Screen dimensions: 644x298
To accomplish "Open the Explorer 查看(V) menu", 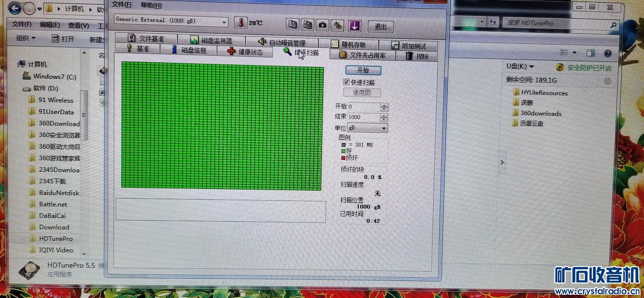I will click(x=78, y=26).
